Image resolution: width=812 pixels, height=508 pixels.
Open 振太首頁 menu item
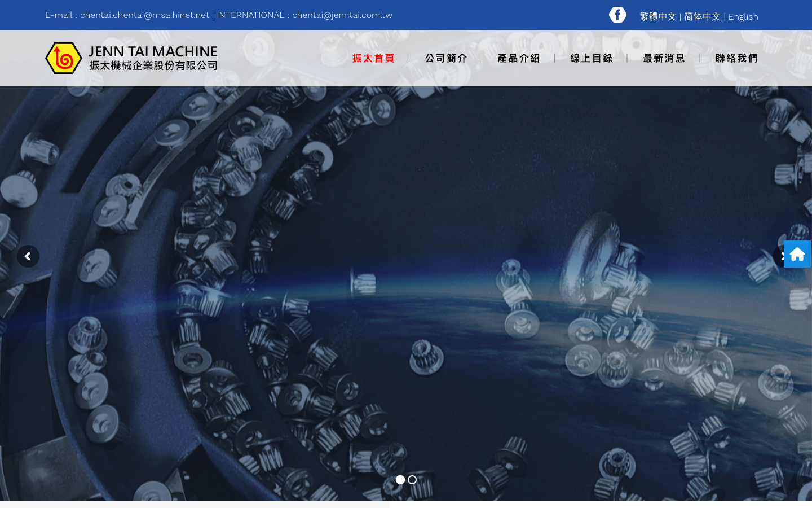click(373, 58)
